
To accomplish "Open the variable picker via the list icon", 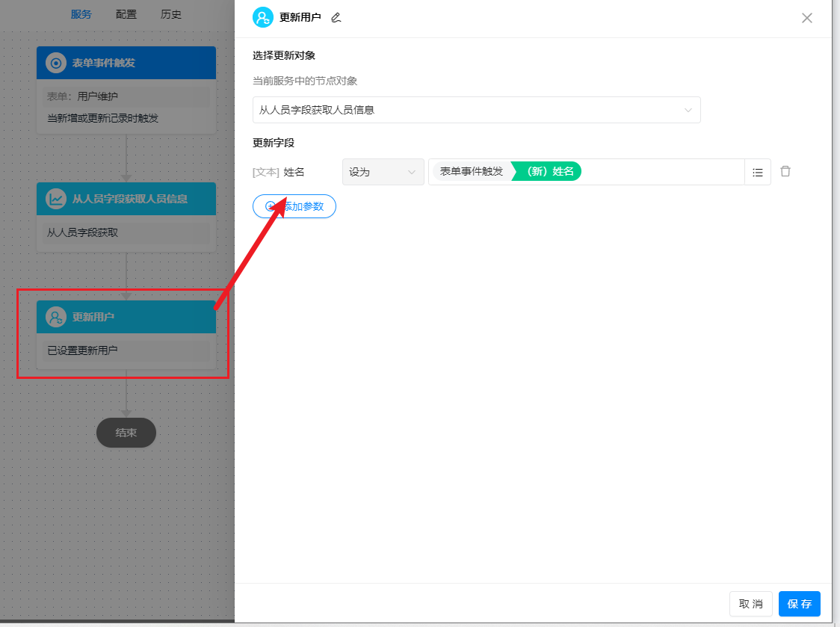I will coord(757,171).
